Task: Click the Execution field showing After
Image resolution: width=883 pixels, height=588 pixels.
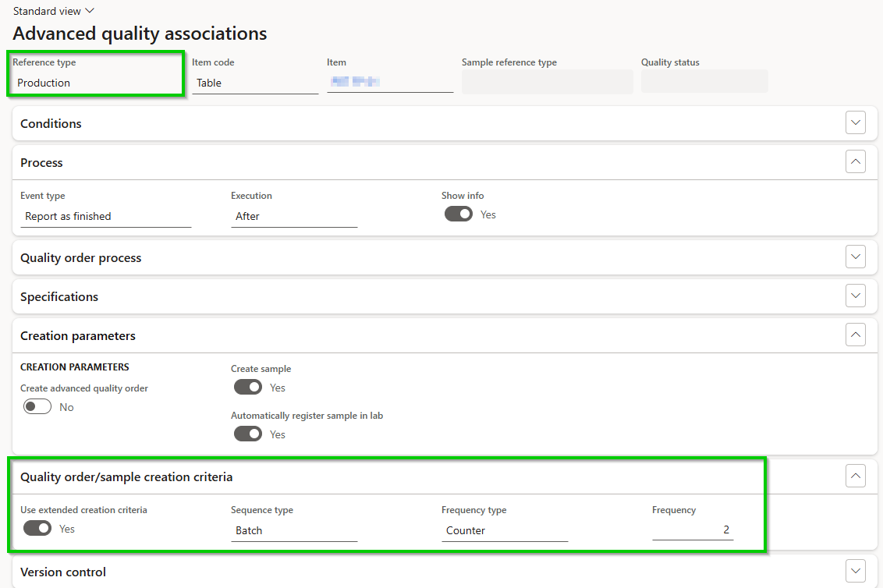Action: point(293,216)
